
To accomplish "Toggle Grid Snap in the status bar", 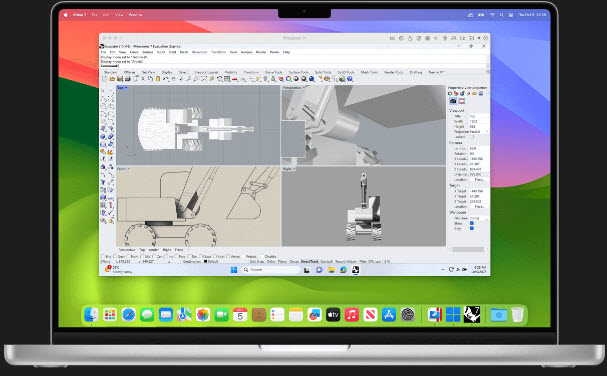I will pos(257,261).
